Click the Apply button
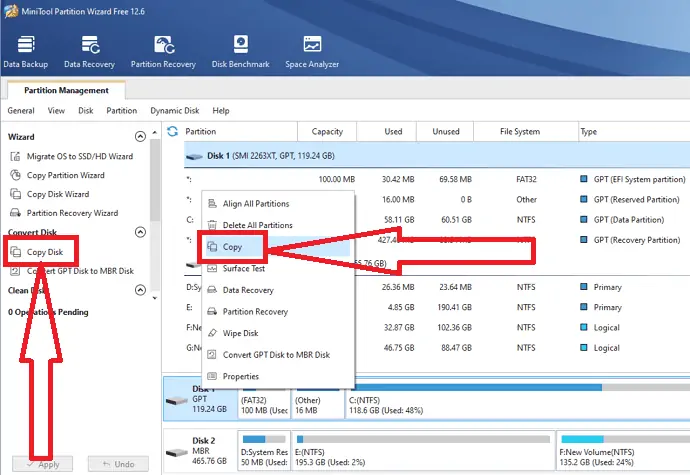 click(x=42, y=464)
